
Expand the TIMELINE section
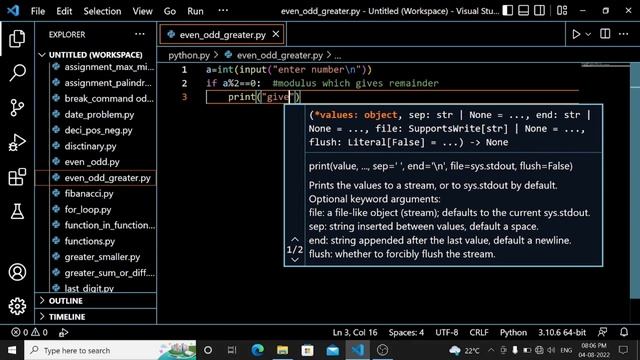96,317
